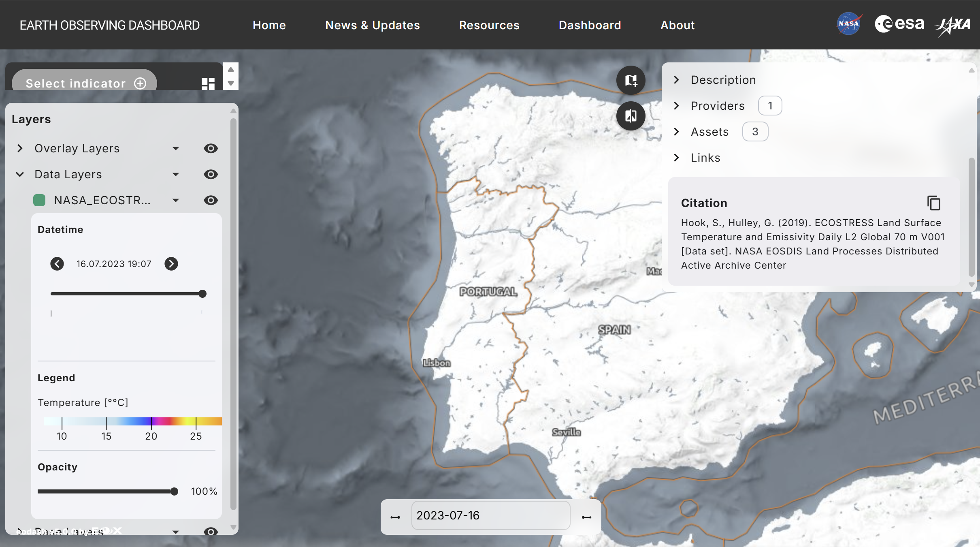Click the JAXA logo
Image resolution: width=980 pixels, height=547 pixels.
tap(953, 26)
